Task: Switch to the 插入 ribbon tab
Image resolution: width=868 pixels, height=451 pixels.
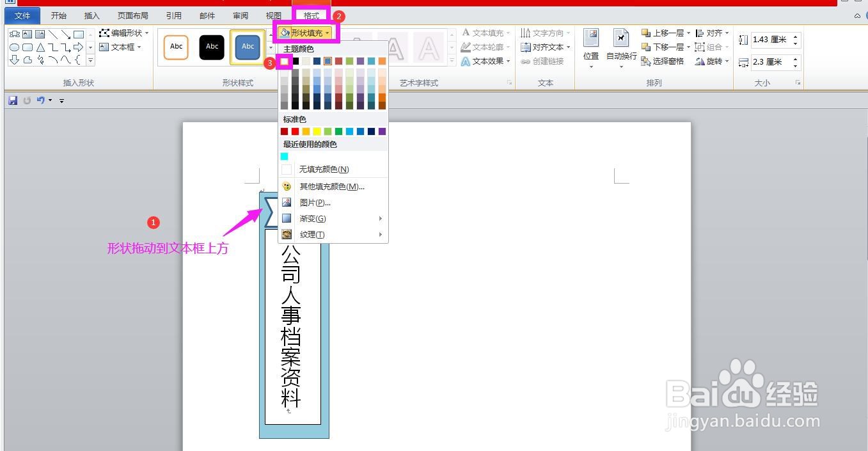Action: (x=91, y=15)
